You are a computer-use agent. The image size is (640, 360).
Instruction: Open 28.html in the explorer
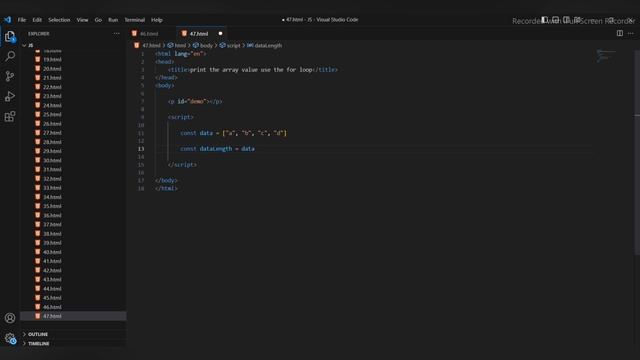(52, 142)
